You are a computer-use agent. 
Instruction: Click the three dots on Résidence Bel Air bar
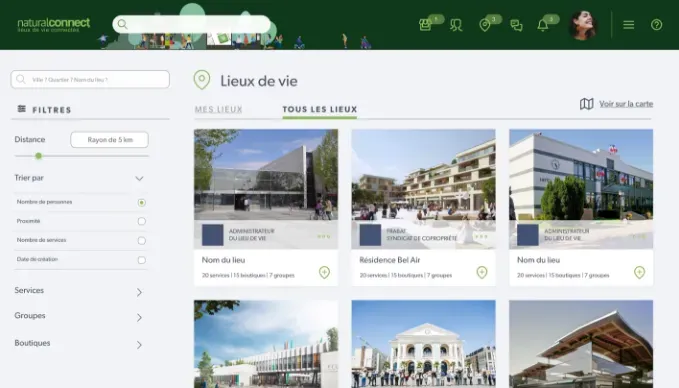481,236
